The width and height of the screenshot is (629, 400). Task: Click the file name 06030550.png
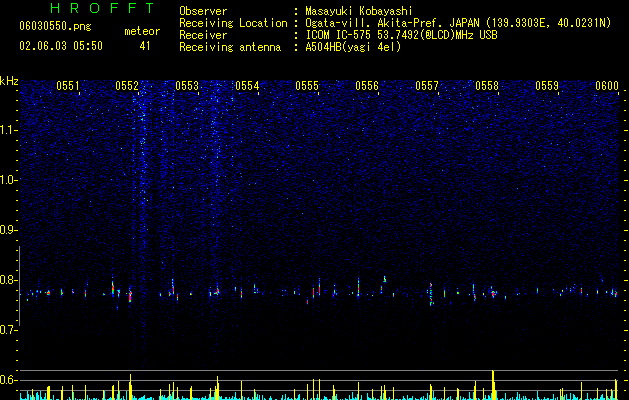[x=55, y=27]
